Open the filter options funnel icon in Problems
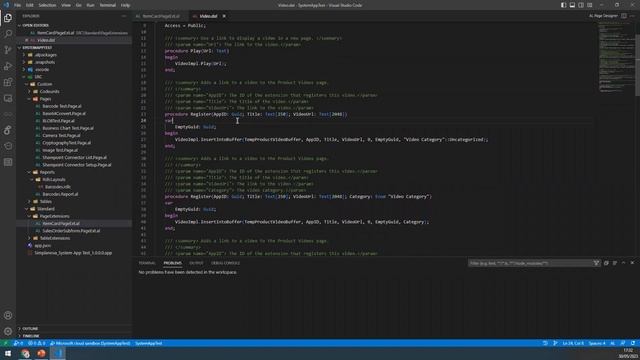640x360 pixels. click(596, 263)
